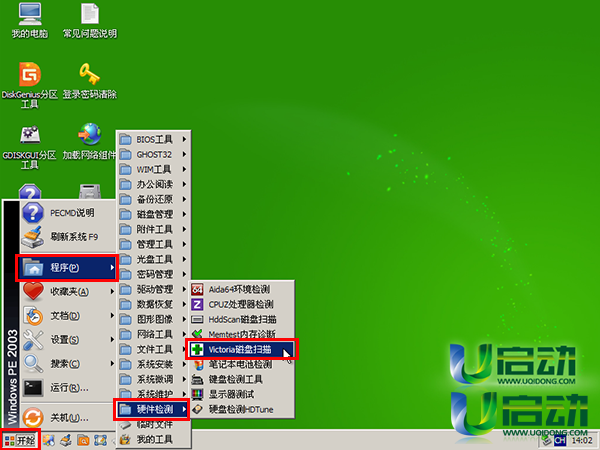Click the 开始 Start button
Image resolution: width=600 pixels, height=450 pixels.
pos(20,440)
